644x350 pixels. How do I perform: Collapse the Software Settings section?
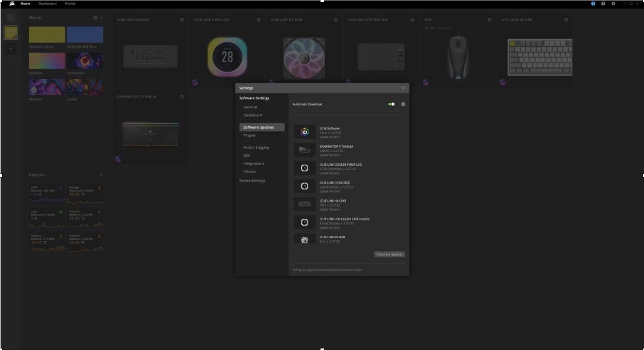(x=254, y=98)
